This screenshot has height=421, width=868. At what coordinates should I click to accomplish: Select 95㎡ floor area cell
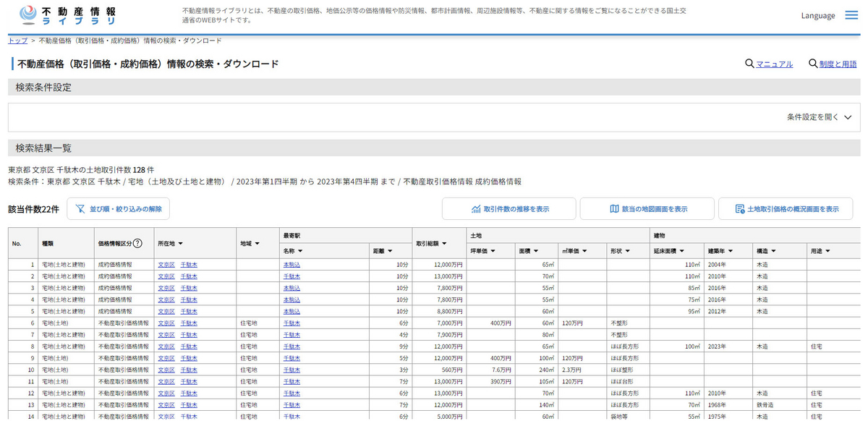(695, 311)
